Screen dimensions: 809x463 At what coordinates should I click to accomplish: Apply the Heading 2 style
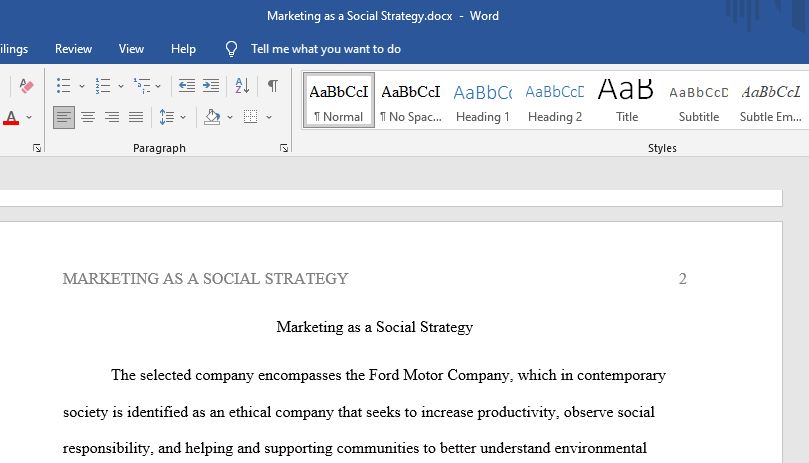555,100
